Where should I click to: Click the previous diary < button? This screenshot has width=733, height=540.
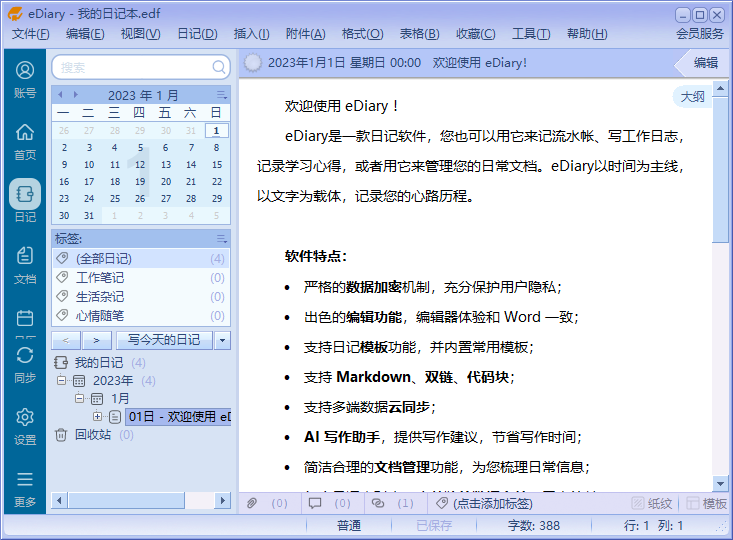(x=66, y=340)
